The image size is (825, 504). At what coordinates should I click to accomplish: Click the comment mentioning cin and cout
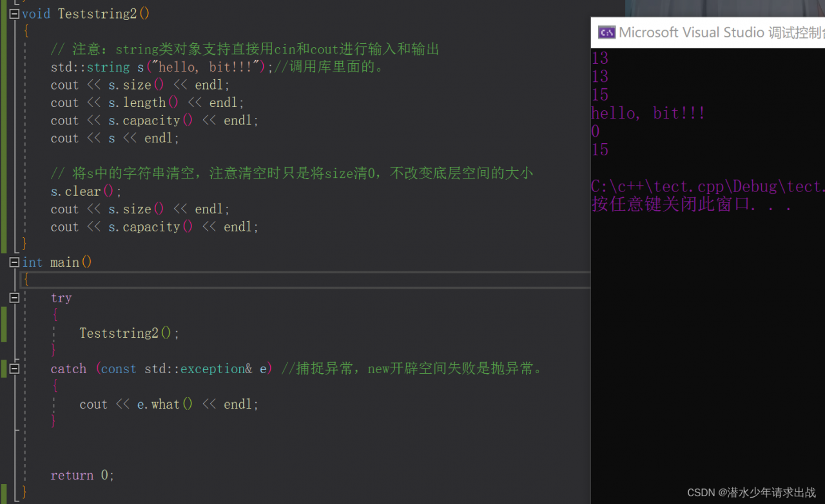pos(245,49)
